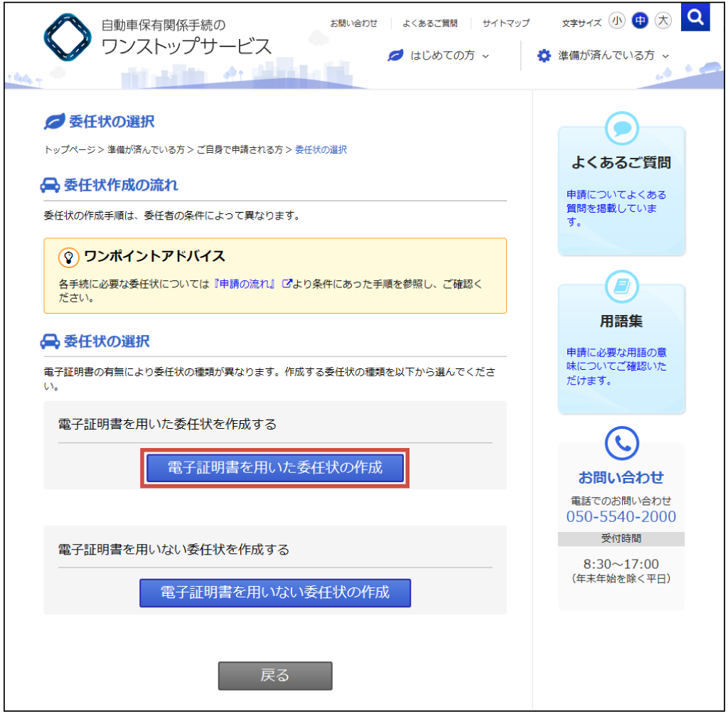
Task: Set text size to 大 (large)
Action: 663,21
